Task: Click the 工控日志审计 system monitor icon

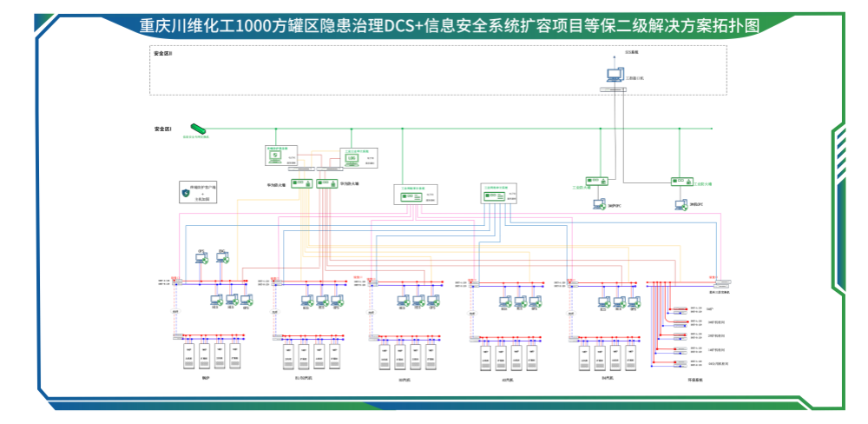Action: click(x=353, y=157)
